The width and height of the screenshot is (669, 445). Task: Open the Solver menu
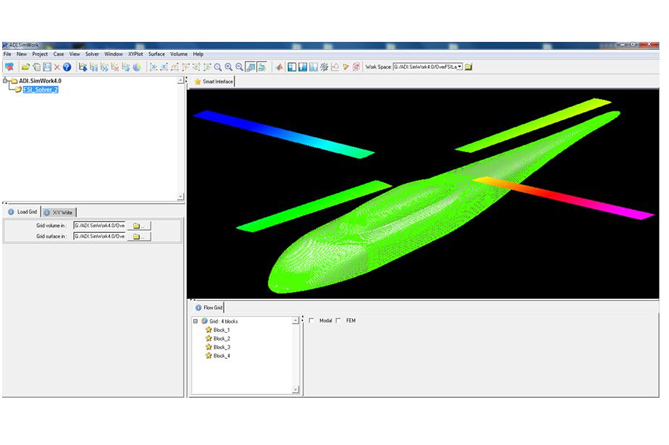92,54
